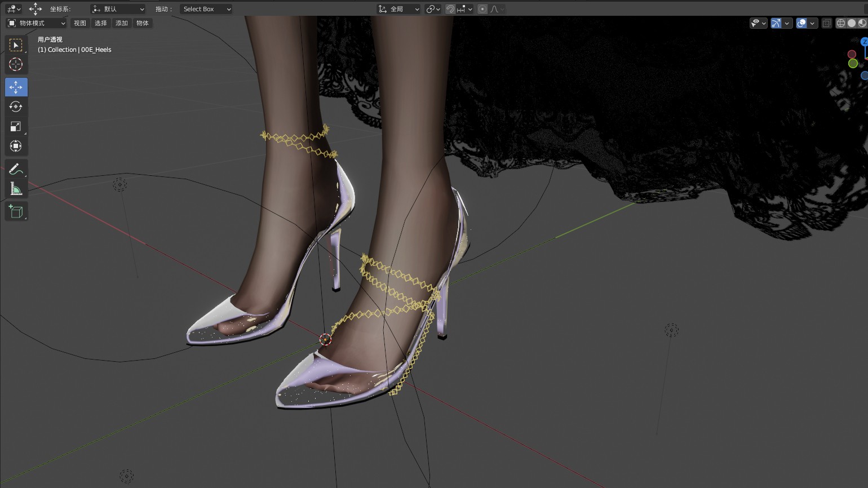Open the 物体模式 mode dropdown
This screenshot has width=868, height=488.
pyautogui.click(x=37, y=23)
